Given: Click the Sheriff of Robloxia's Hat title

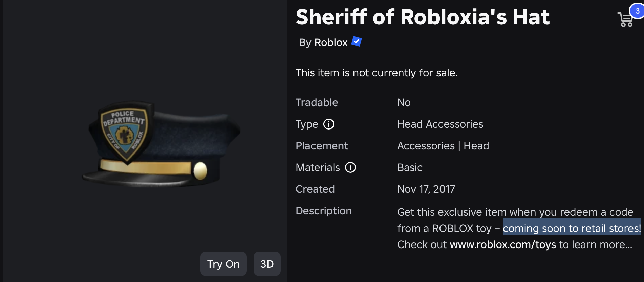Looking at the screenshot, I should [x=422, y=17].
